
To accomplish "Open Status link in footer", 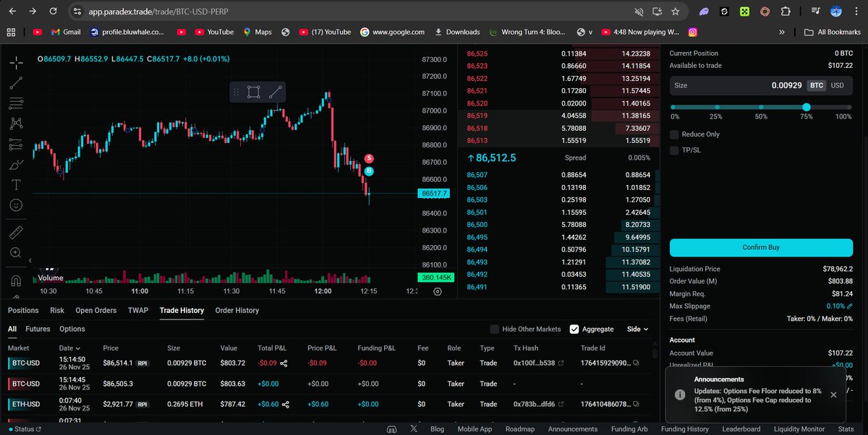I will click(25, 428).
